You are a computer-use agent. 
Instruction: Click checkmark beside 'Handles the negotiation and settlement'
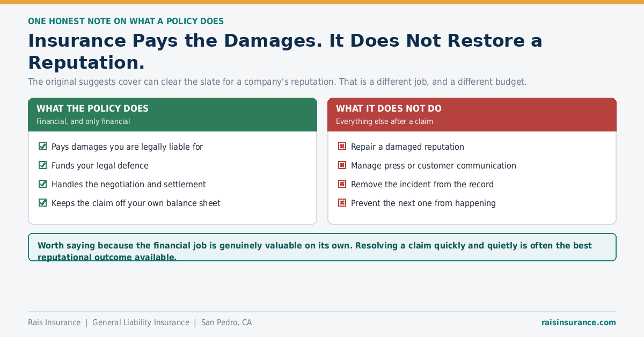tap(43, 184)
